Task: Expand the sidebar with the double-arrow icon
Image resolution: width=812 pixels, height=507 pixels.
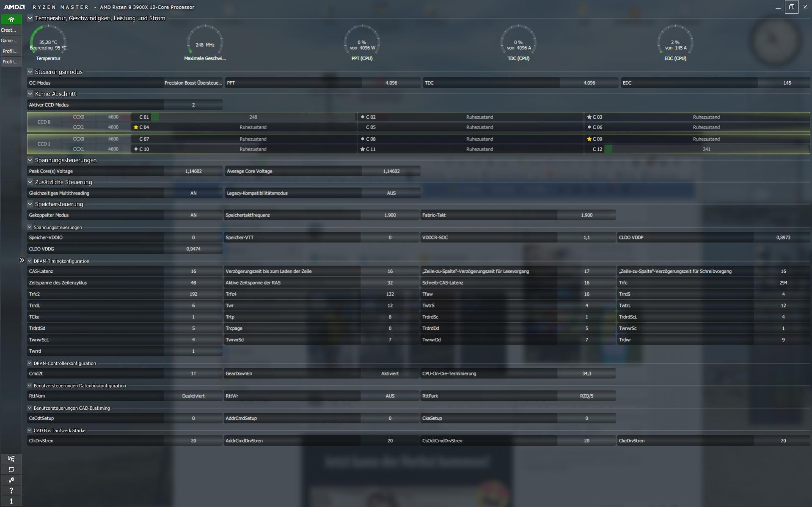Action: point(22,260)
